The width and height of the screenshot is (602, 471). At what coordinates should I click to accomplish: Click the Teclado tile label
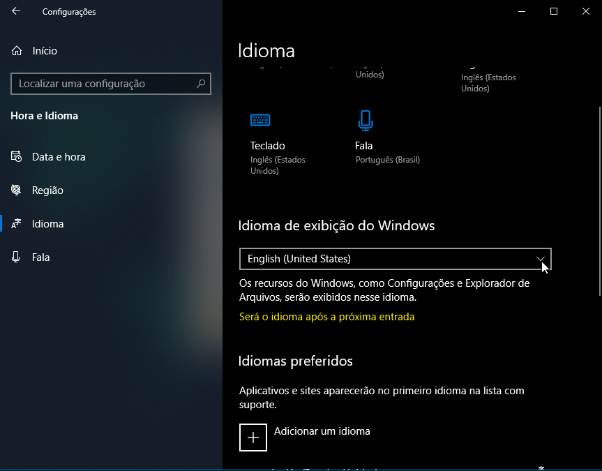click(x=268, y=146)
